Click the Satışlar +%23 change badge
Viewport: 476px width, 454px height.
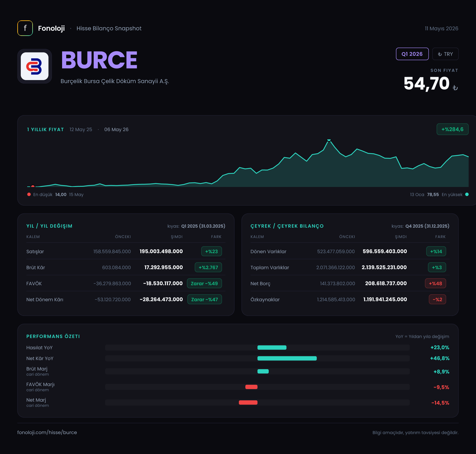[x=211, y=251]
